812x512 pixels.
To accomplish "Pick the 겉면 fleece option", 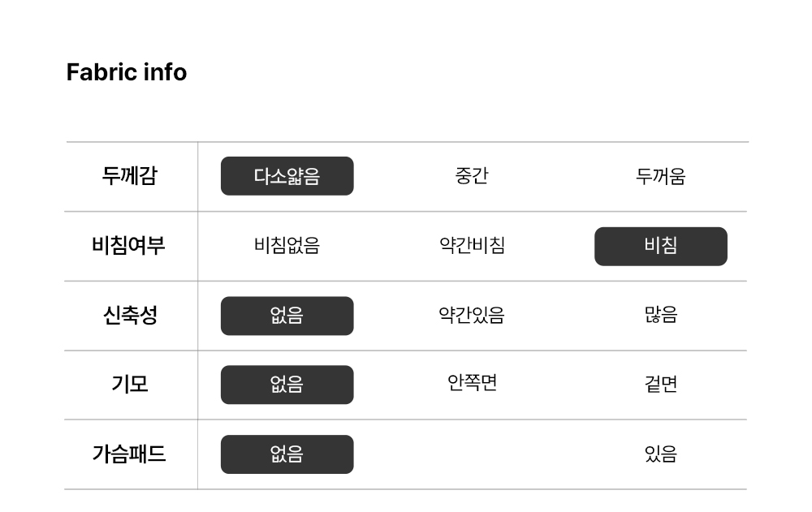I will [661, 384].
